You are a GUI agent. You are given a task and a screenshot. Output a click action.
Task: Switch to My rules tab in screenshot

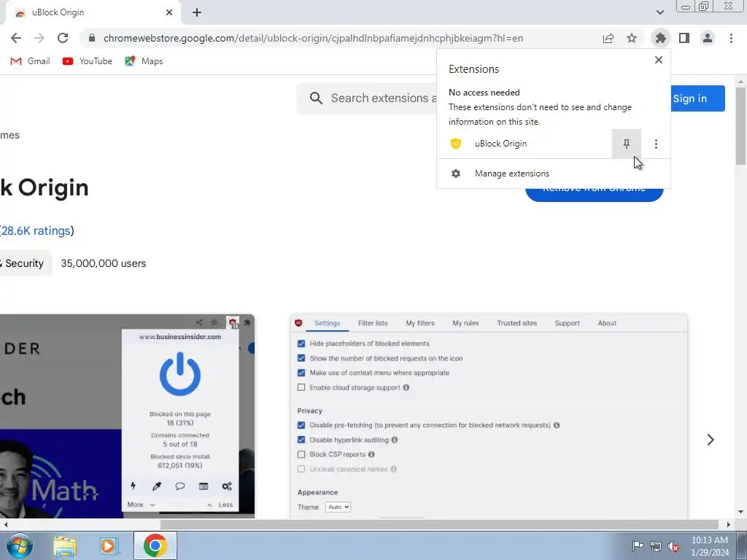click(x=465, y=323)
